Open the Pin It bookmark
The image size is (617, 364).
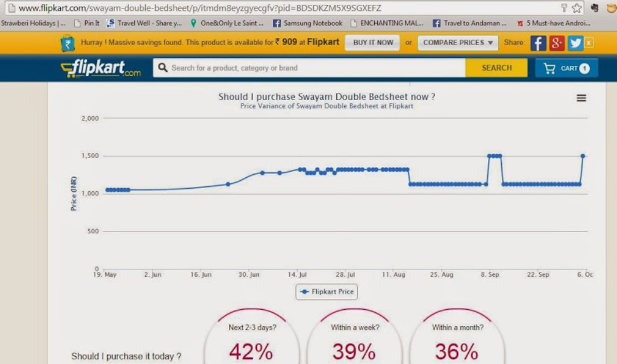87,24
